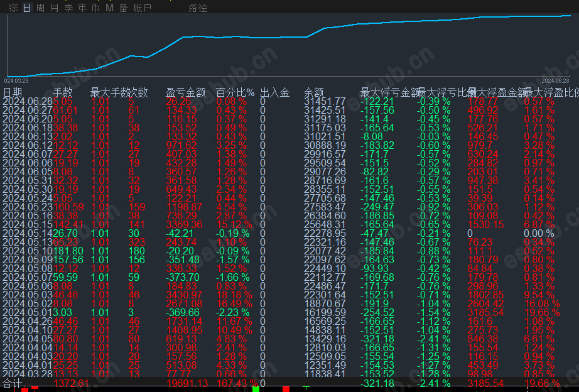Click the percentage 15.12 %
Viewport: 579px width, 392px height.
(x=234, y=225)
